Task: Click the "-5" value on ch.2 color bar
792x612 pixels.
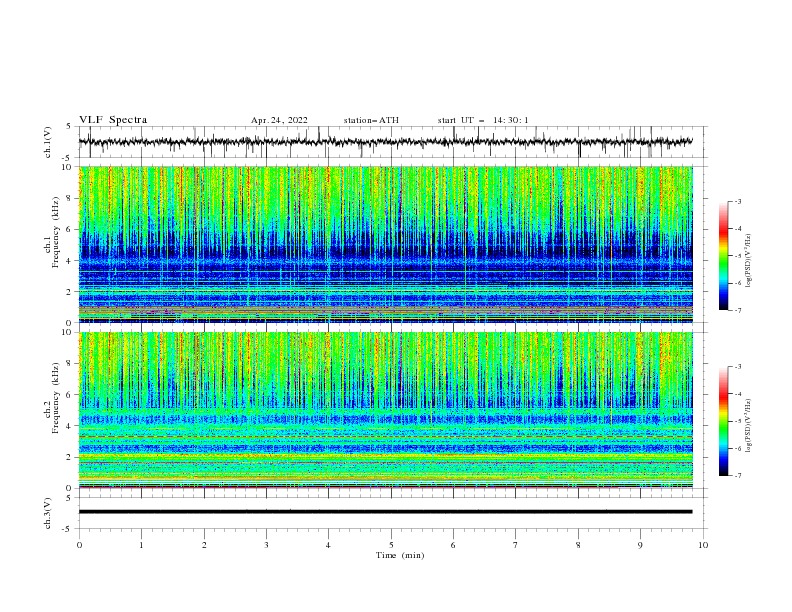Action: coord(738,421)
